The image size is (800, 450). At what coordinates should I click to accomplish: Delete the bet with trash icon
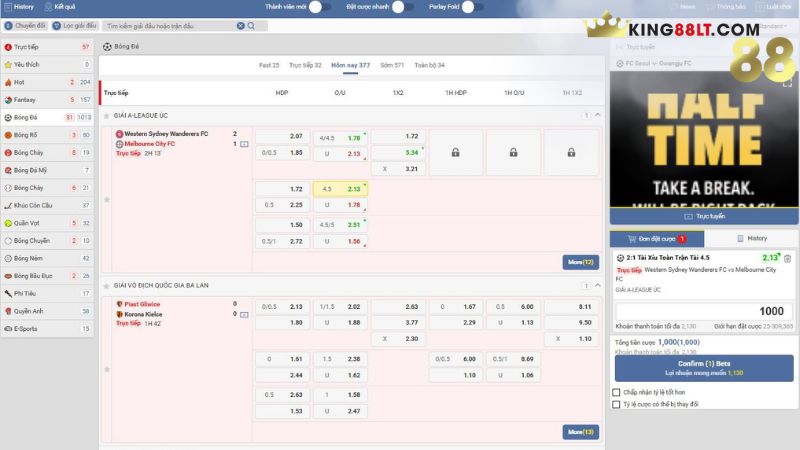(787, 258)
